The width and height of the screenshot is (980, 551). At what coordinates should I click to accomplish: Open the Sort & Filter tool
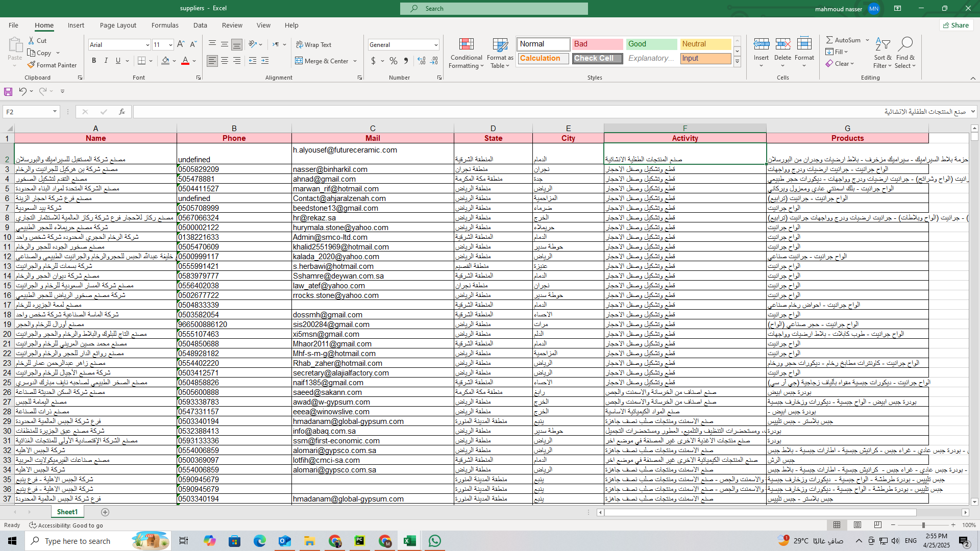point(882,45)
